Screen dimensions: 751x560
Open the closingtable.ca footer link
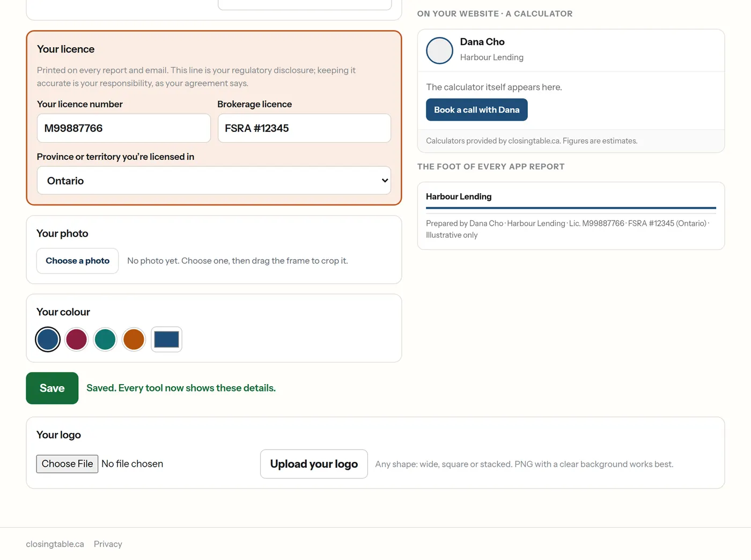(x=55, y=544)
